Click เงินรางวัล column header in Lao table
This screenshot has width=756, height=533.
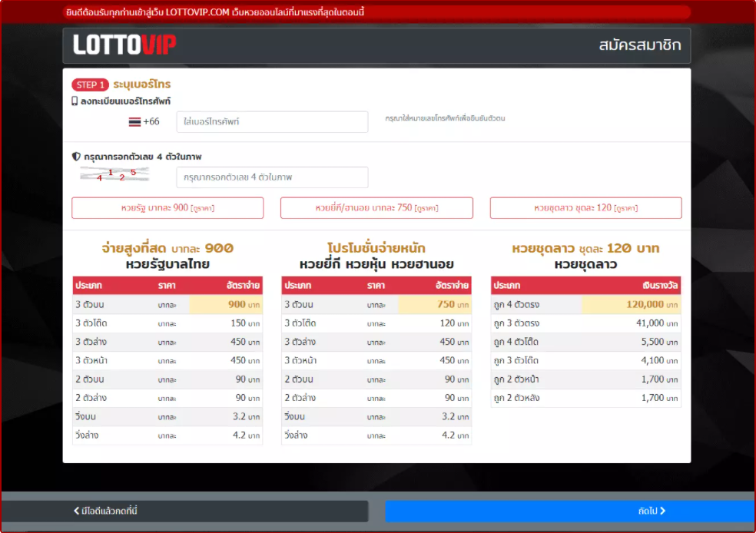tap(660, 285)
